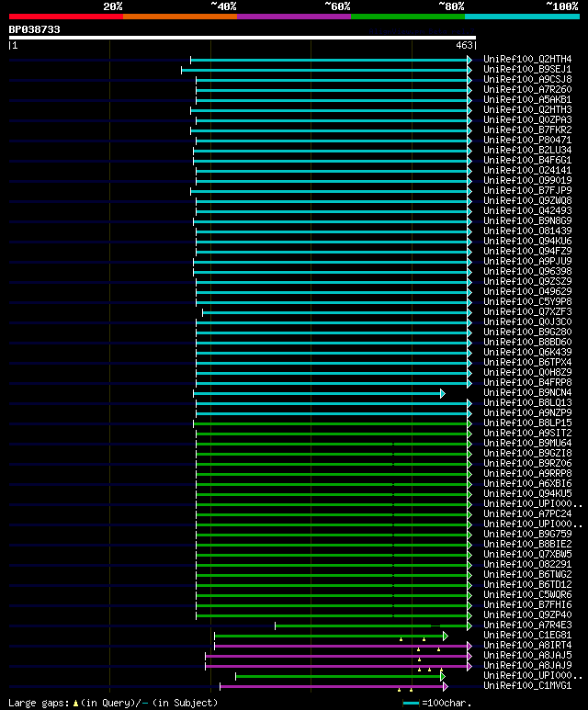The height and width of the screenshot is (710, 588).
Task: Select the UniRef100_Q94KU5 label
Action: pos(527,493)
